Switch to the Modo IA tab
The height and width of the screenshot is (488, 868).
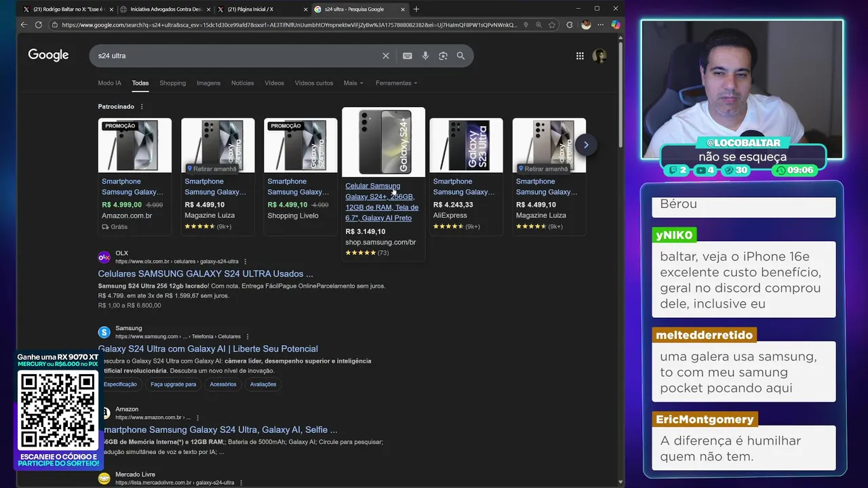click(x=109, y=83)
